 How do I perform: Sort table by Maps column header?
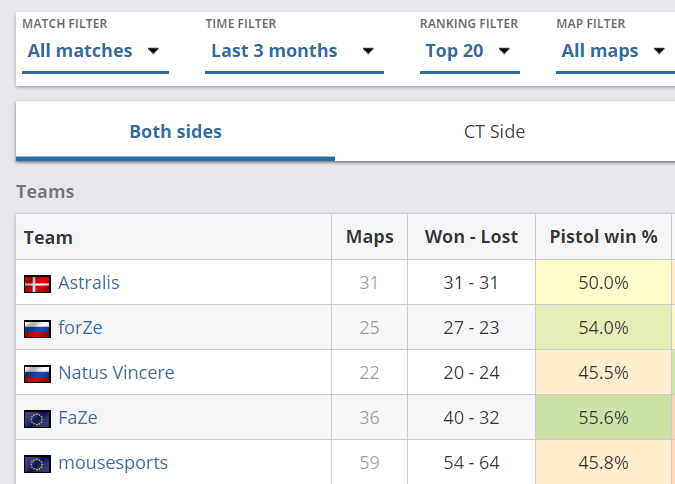tap(370, 237)
